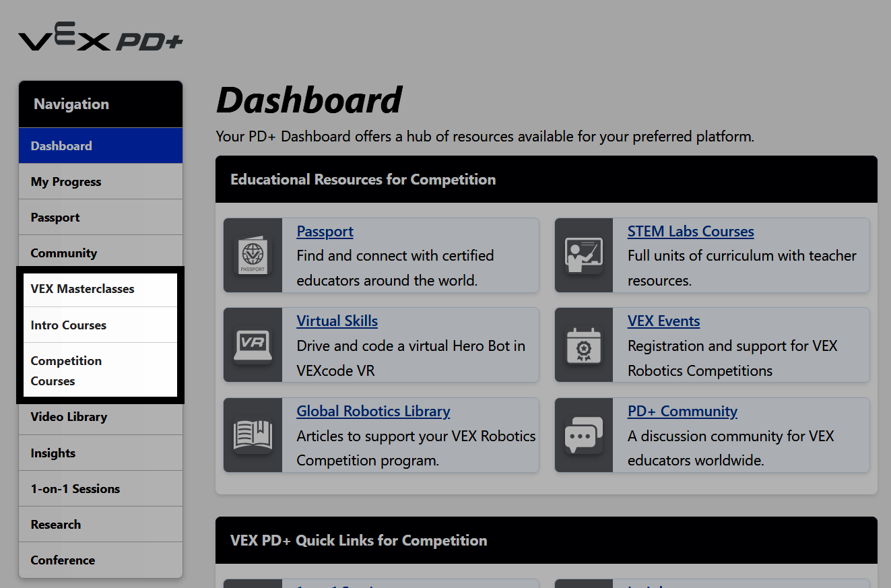Open the PD+ Community link

point(682,411)
